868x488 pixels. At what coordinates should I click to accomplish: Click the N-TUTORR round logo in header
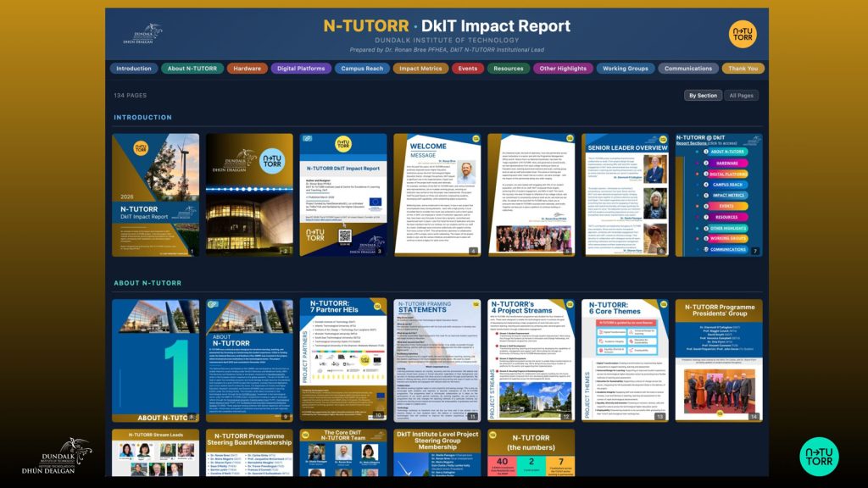tap(743, 34)
